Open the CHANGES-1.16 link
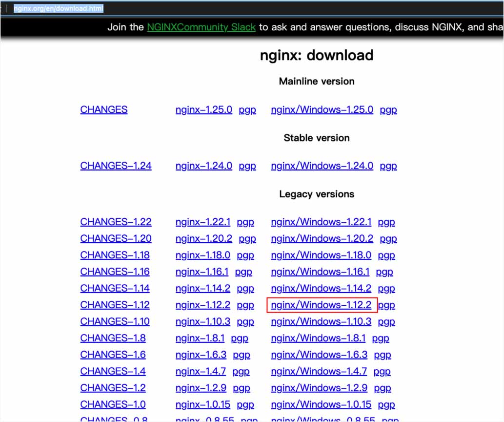This screenshot has height=422, width=504. (x=115, y=272)
